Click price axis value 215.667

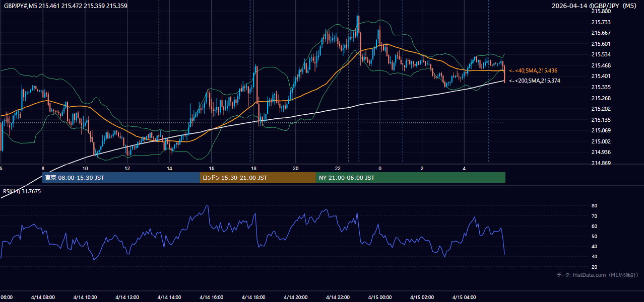pyautogui.click(x=600, y=33)
